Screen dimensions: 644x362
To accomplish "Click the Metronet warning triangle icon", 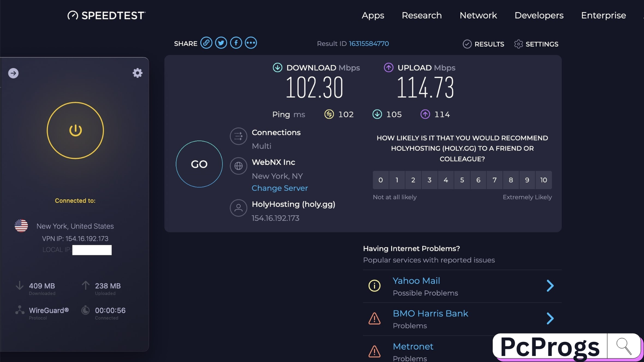I will 374,351.
